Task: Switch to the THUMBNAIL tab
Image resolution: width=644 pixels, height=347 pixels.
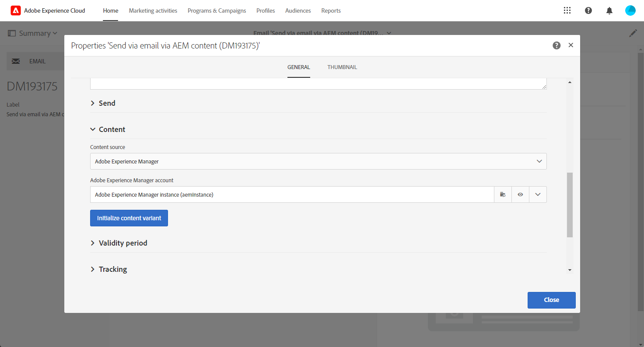Action: pyautogui.click(x=342, y=67)
